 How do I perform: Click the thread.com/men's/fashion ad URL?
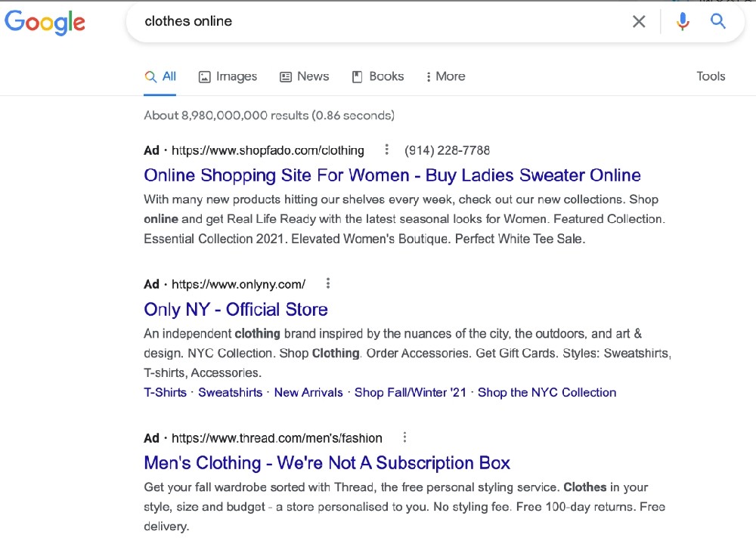(277, 437)
